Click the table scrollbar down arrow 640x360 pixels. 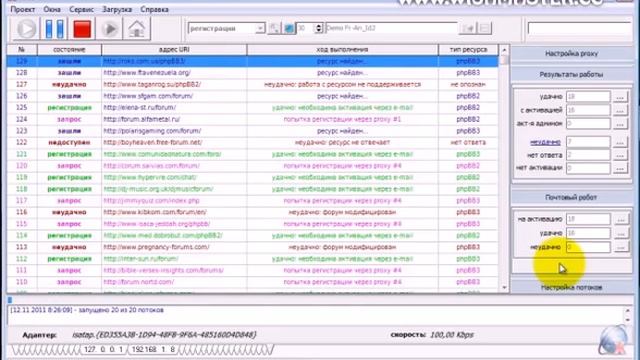click(x=504, y=287)
